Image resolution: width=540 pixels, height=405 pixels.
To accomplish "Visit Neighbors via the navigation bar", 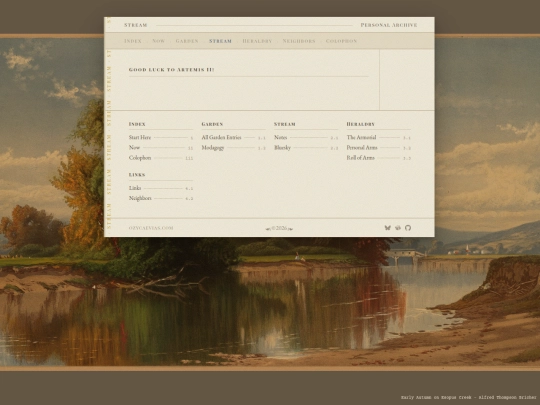I will pos(299,41).
